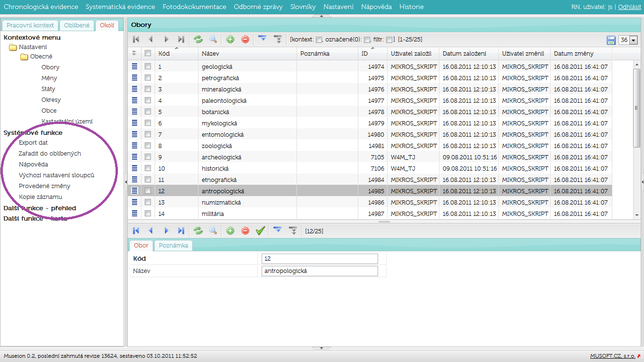The width and height of the screenshot is (644, 362).
Task: Toggle the kontext checkbox
Action: (x=319, y=40)
